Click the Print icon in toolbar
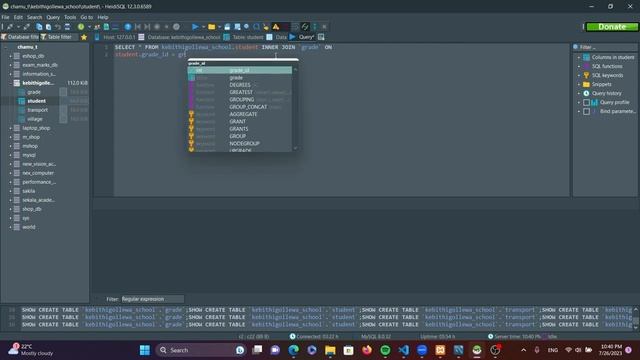 point(67,27)
